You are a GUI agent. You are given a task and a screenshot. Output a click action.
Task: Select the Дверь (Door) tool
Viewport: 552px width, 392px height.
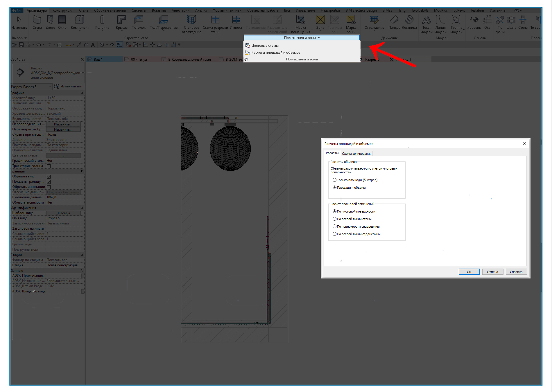click(50, 23)
